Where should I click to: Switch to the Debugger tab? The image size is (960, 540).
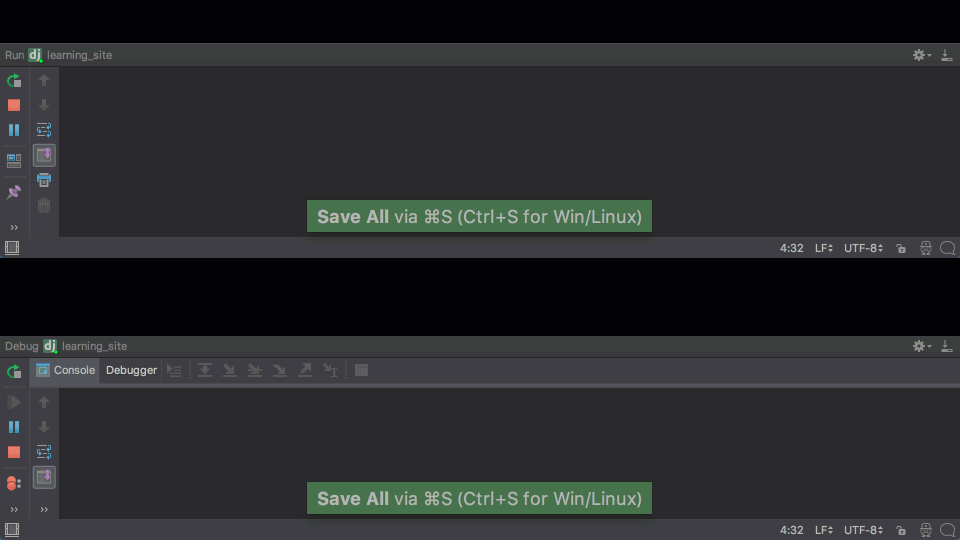pyautogui.click(x=131, y=370)
